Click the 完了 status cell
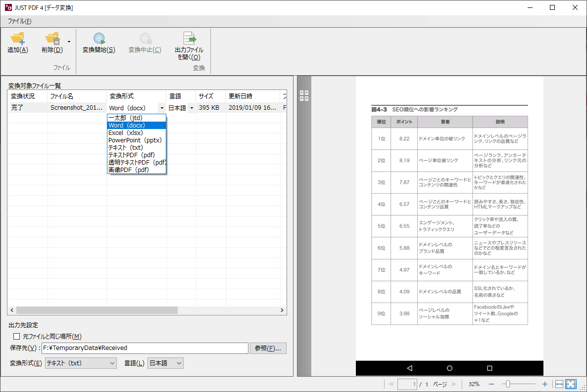This screenshot has width=587, height=392. (x=28, y=108)
